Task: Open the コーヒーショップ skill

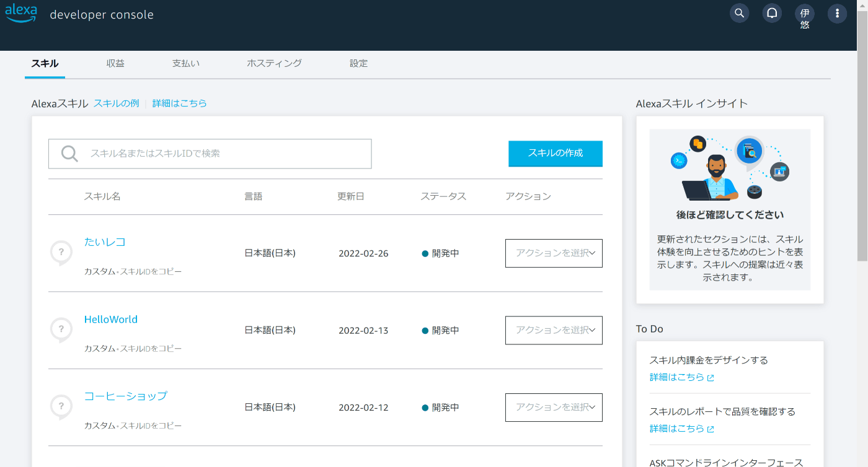Action: click(126, 396)
